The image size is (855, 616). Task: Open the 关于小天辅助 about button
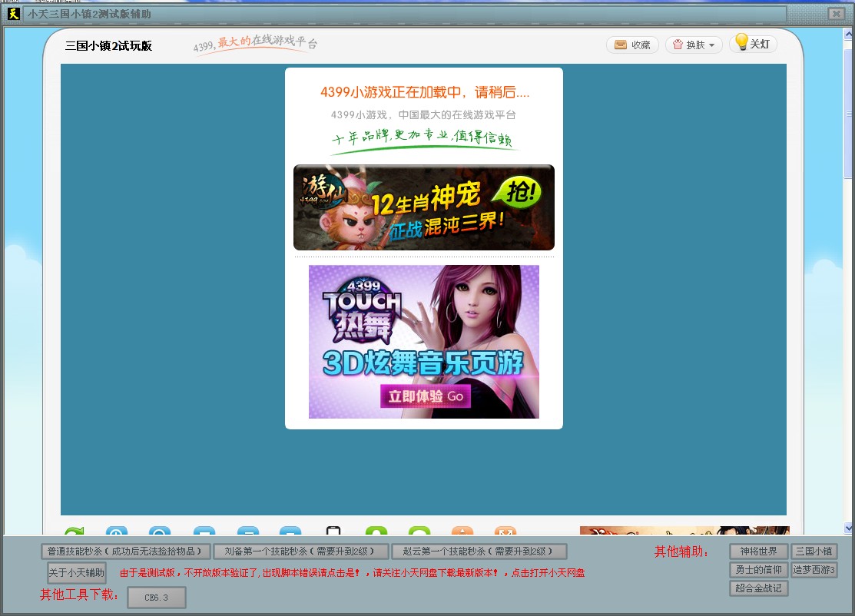76,572
